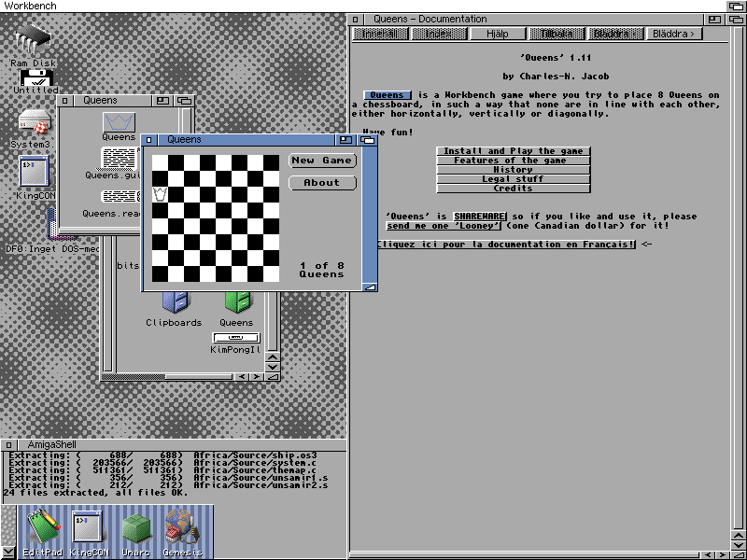Screen dimensions: 747x560
Task: Click the Queens drawer window zoom gadget
Action: [x=162, y=101]
